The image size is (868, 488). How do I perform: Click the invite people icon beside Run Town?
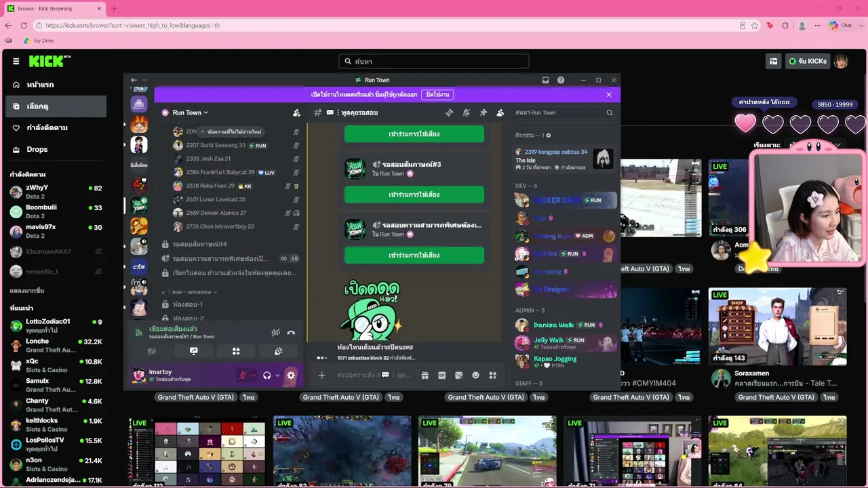pos(296,113)
